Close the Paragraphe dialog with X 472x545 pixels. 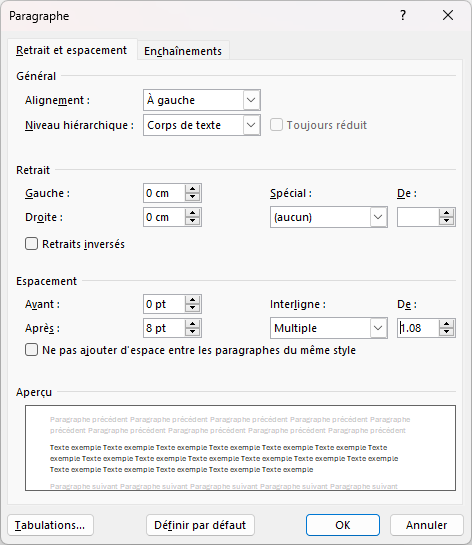448,15
